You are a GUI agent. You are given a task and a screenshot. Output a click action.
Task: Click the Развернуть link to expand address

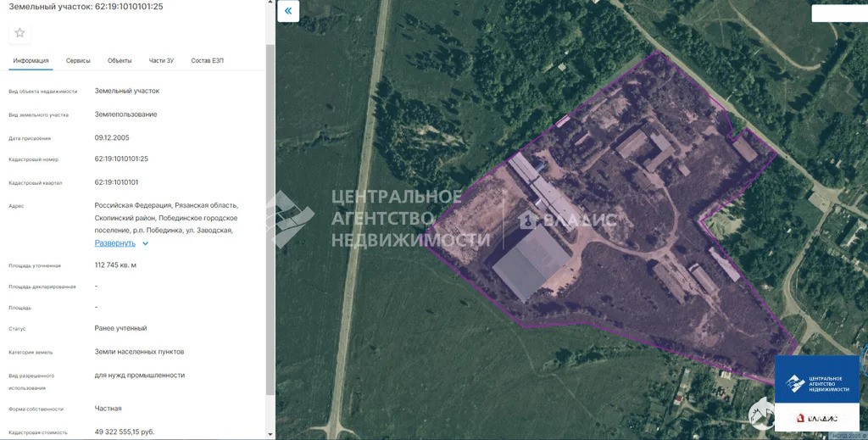114,243
